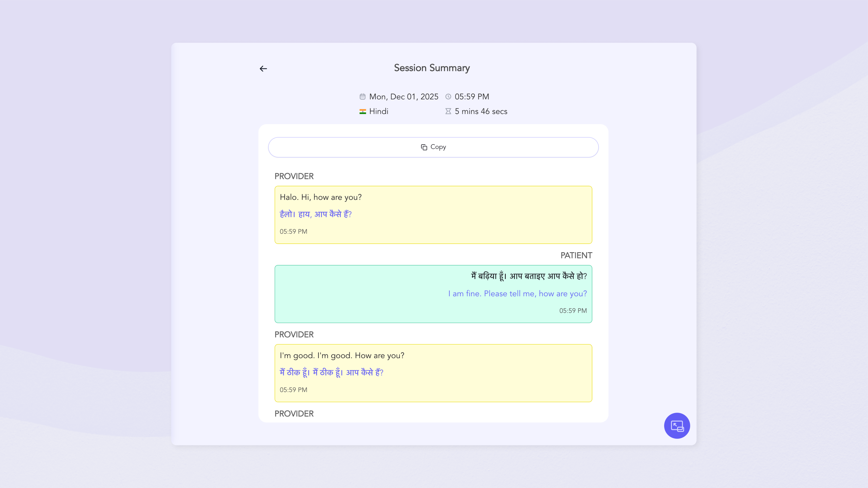Open the purple floating picture-in-picture button
Screen dimensions: 868x488
tap(677, 426)
